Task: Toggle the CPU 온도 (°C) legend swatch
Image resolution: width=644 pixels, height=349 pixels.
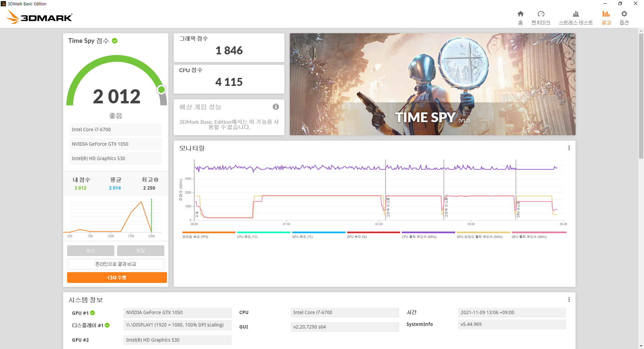Action: coord(264,232)
